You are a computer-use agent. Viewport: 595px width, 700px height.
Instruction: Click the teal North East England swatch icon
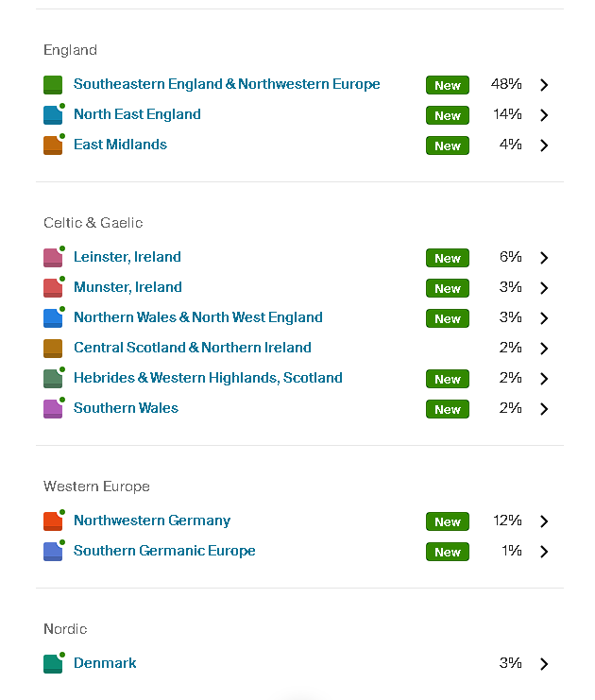click(x=53, y=115)
